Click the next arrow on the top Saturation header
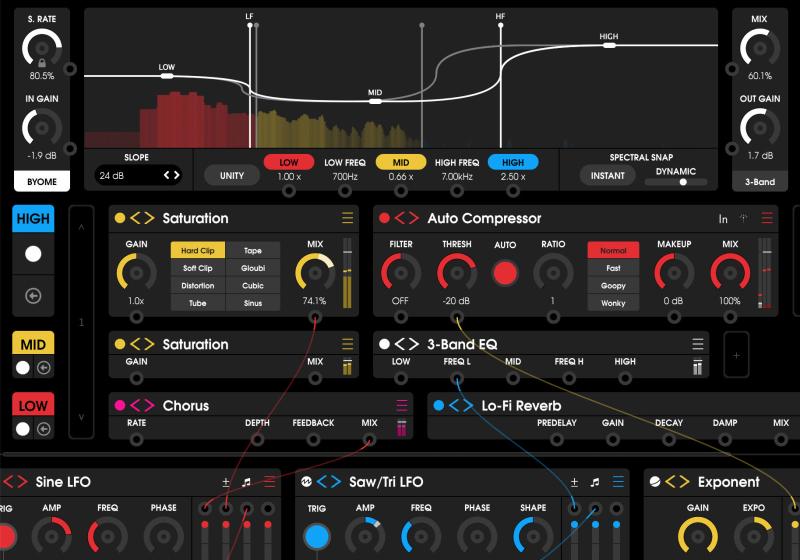 point(149,218)
